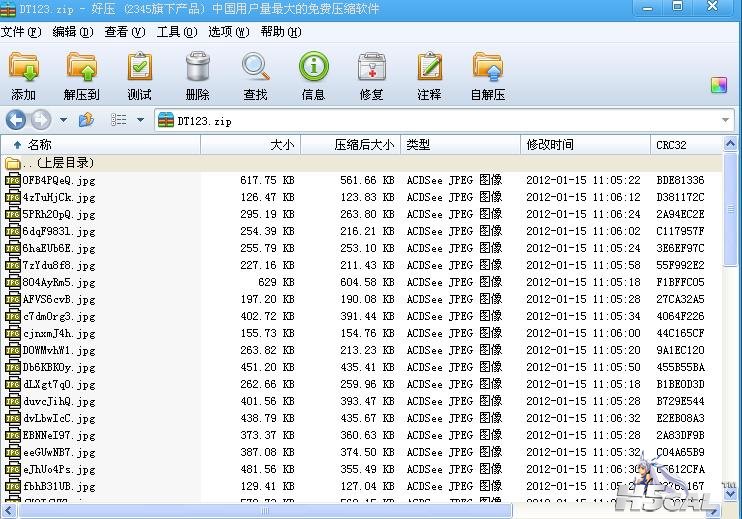Open the 查找 (Find) magnifier tool

point(256,67)
